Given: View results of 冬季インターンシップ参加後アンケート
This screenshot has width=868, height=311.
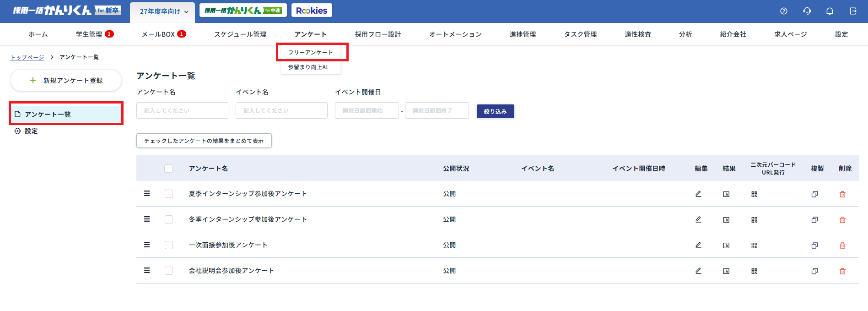Looking at the screenshot, I should coord(726,220).
